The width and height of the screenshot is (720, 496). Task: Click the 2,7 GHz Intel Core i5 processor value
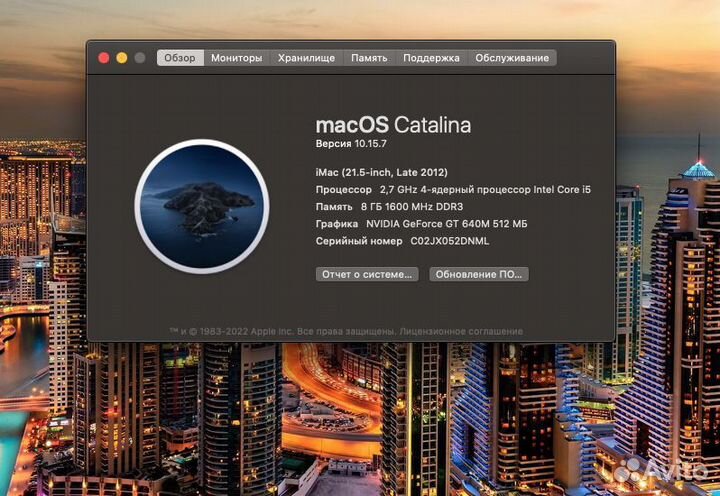485,189
